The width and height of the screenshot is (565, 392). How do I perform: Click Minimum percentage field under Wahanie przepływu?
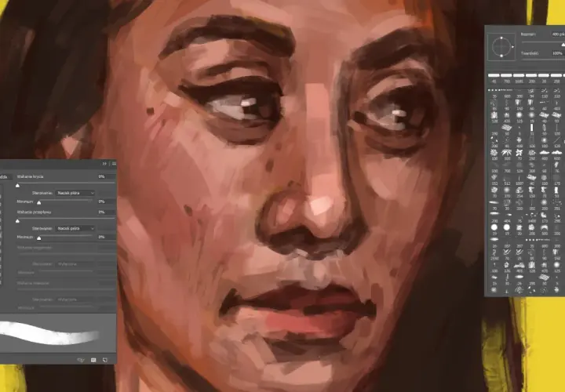pos(106,237)
